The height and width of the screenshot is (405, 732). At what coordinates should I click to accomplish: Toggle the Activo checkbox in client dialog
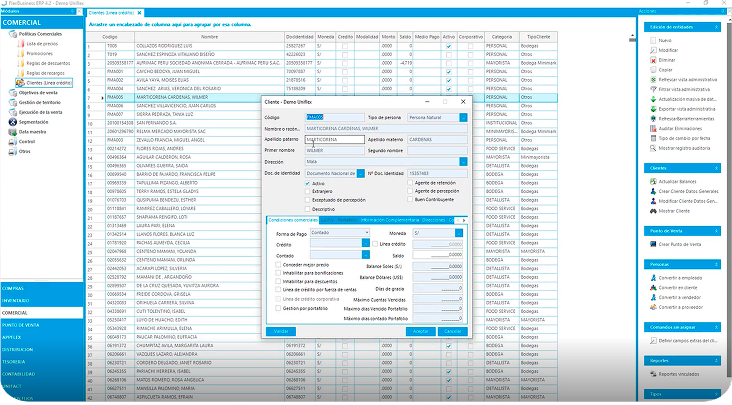tap(309, 183)
